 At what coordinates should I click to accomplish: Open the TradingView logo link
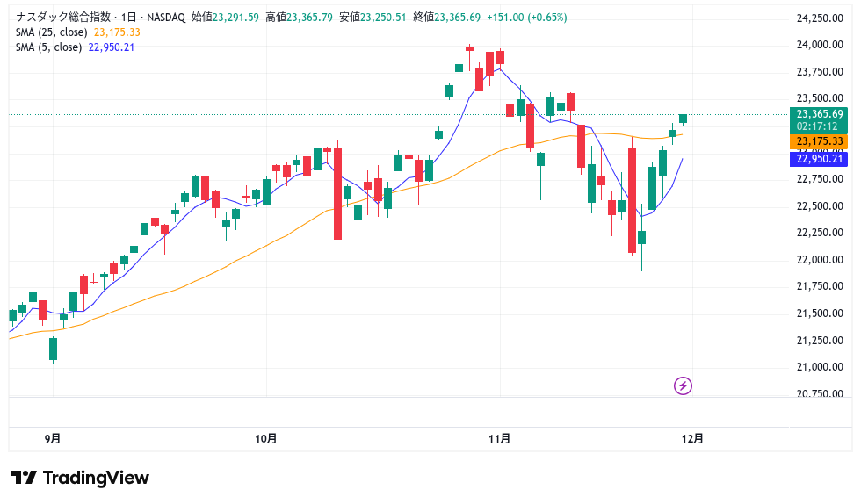(80, 478)
